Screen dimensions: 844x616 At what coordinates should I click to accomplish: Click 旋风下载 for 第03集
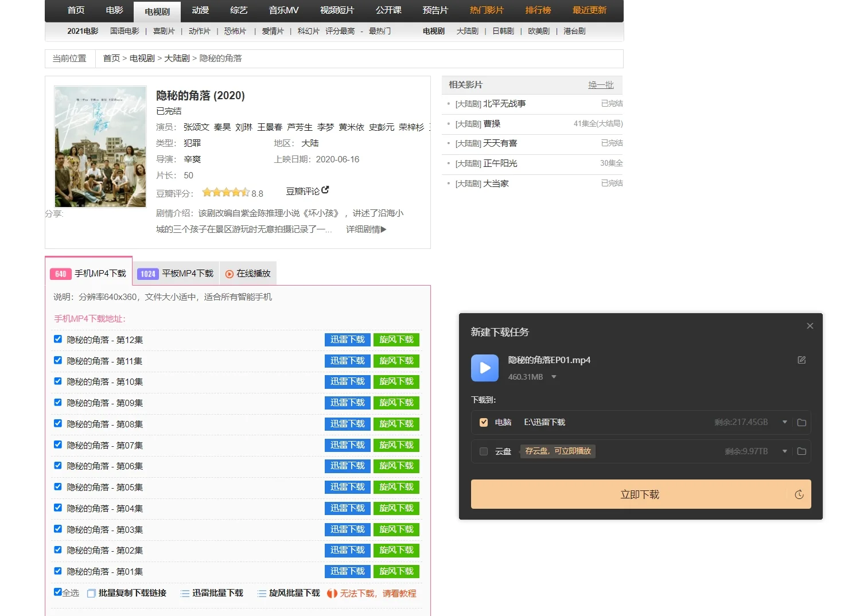[x=396, y=529]
